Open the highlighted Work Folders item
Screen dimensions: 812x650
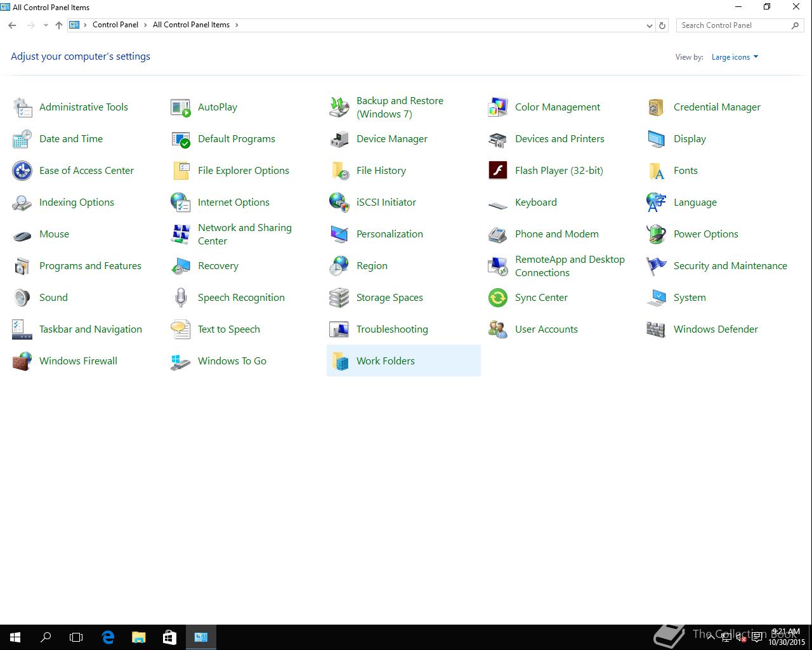point(403,361)
